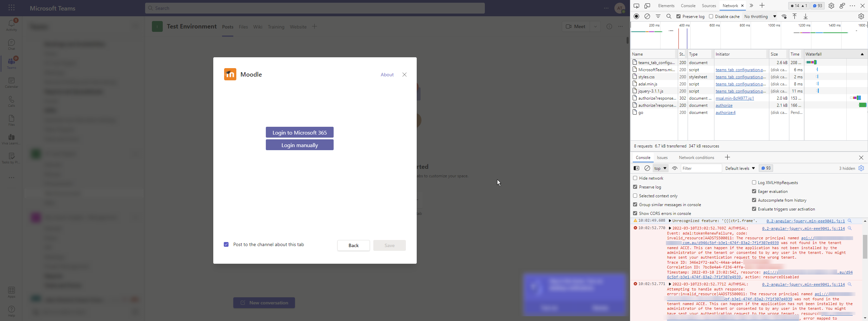Enable the Disable cache checkbox
The image size is (868, 321).
711,16
